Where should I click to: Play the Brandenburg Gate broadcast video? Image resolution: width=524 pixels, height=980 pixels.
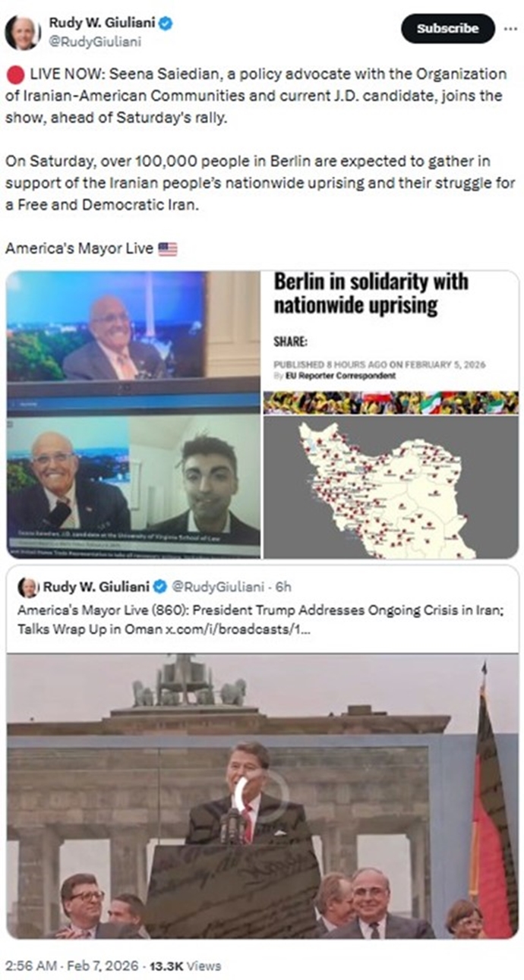click(x=263, y=796)
